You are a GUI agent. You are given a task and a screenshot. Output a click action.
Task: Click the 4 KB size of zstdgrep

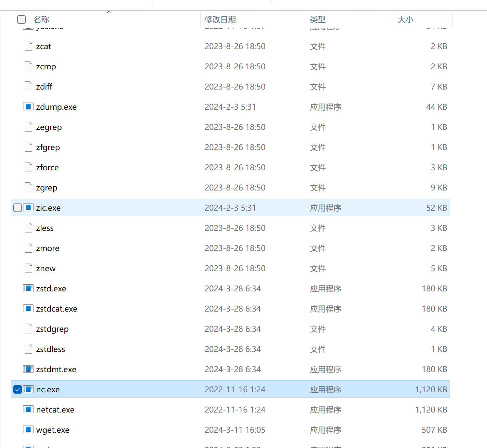tap(439, 329)
